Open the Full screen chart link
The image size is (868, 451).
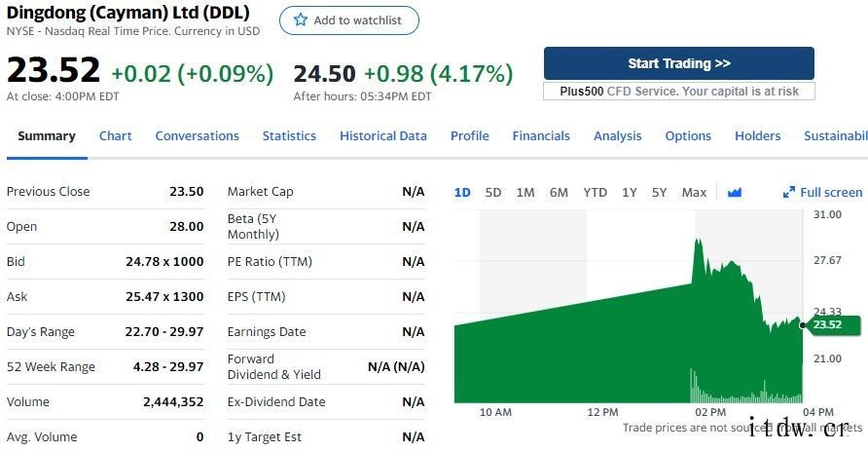point(830,193)
